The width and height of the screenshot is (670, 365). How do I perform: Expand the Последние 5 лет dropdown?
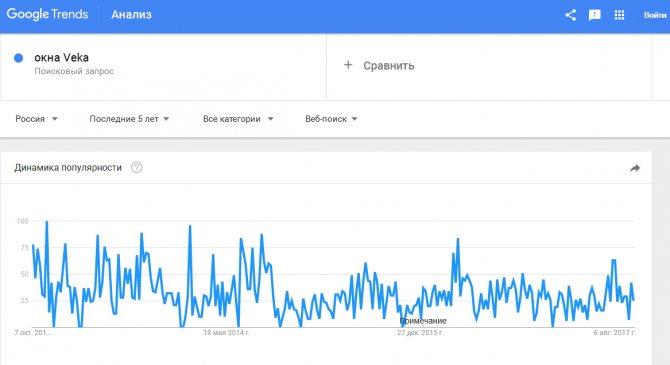[x=129, y=119]
